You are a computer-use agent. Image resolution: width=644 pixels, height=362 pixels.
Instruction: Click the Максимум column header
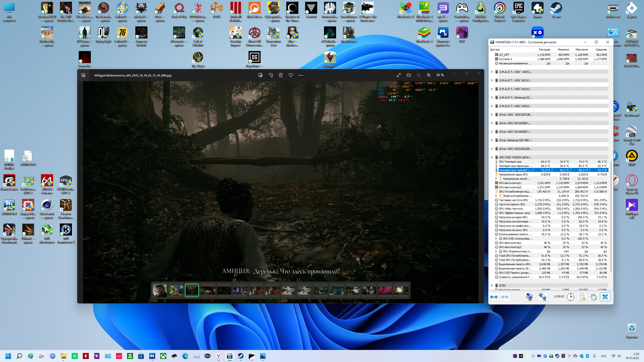coord(581,50)
